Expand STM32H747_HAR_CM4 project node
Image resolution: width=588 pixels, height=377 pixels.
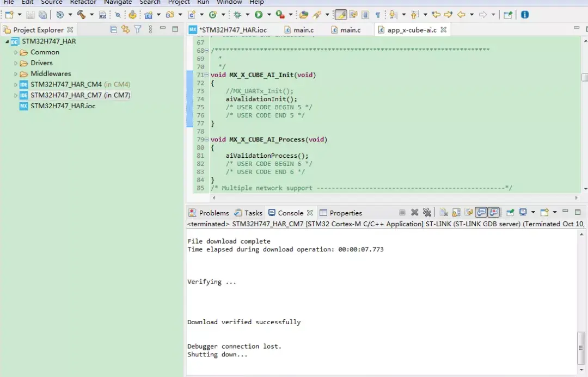(x=15, y=85)
